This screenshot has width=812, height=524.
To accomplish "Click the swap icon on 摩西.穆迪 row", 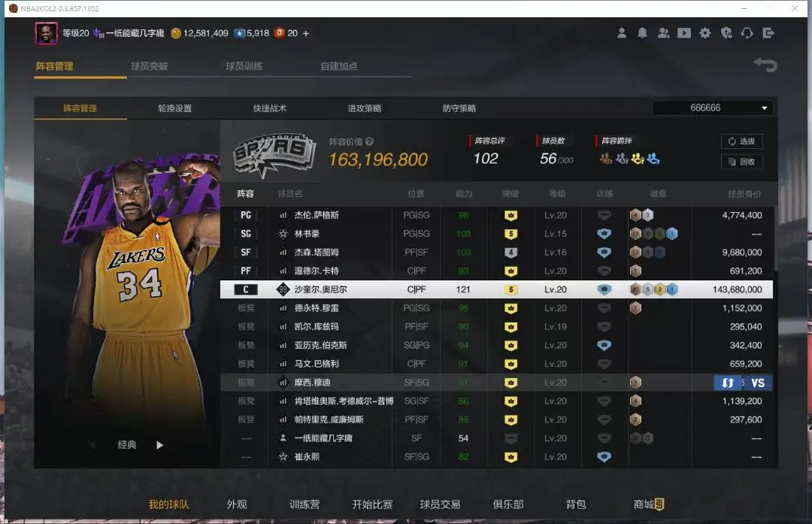I will 727,383.
